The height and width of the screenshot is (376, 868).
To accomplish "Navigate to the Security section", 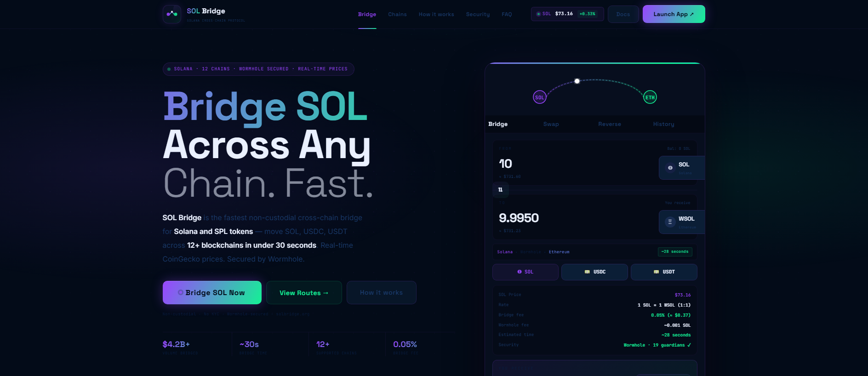I will point(478,14).
